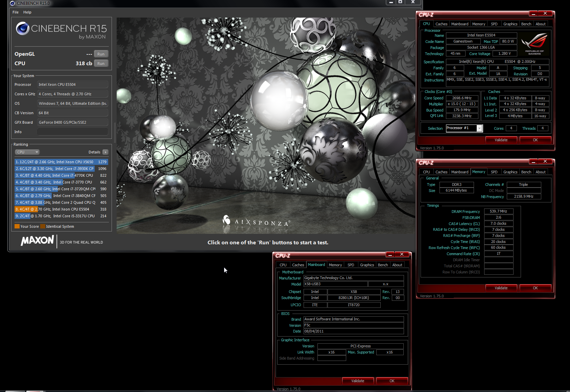Open About tab in the Mainboard CPU-Z window
Viewport: 570px width, 392px height.
click(397, 265)
